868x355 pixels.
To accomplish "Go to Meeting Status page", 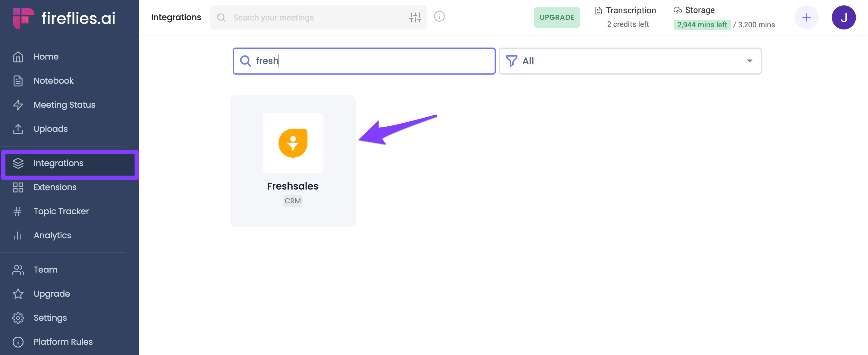I will pos(64,105).
